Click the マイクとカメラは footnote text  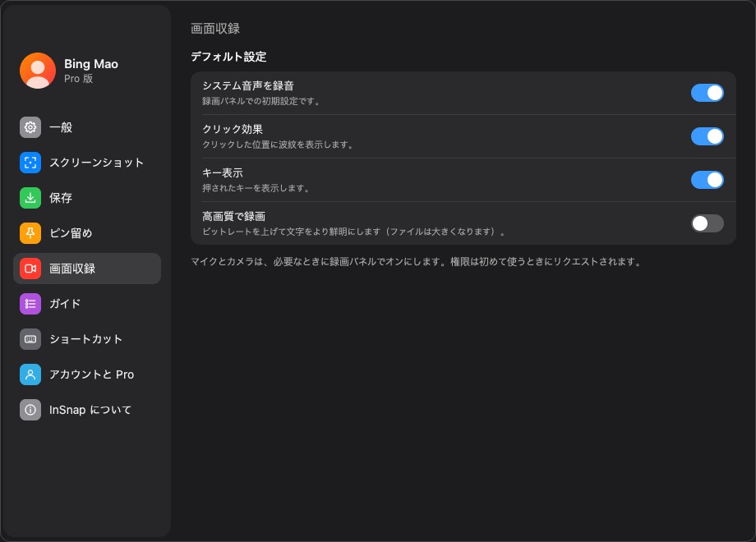[416, 262]
